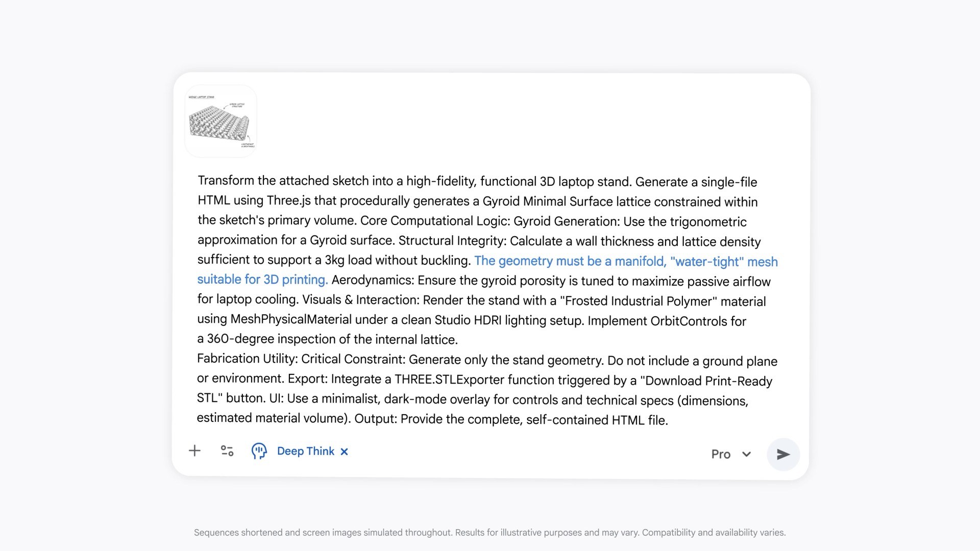Toggle the Deep Think chip label
This screenshot has height=551, width=980.
[x=305, y=451]
